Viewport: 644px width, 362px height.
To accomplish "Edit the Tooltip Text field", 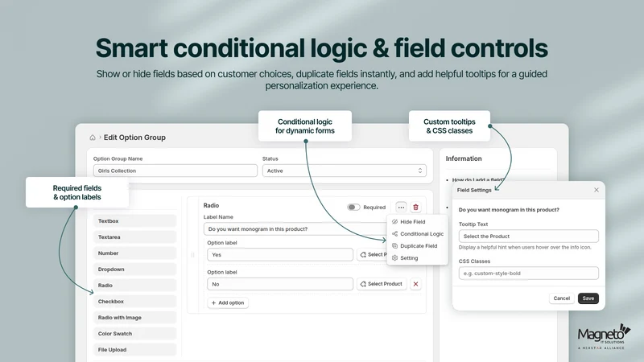I will [x=529, y=237].
